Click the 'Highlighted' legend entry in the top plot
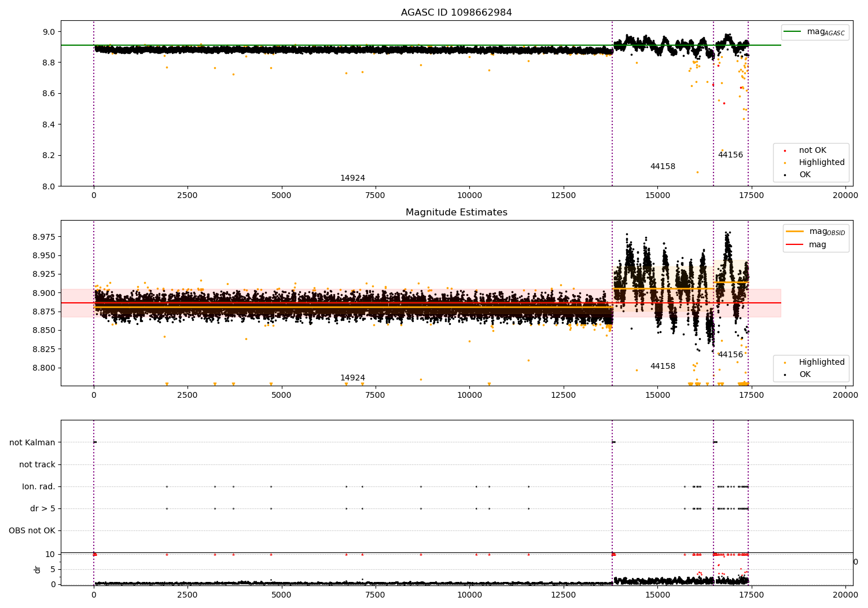The height and width of the screenshot is (608, 868). click(815, 163)
